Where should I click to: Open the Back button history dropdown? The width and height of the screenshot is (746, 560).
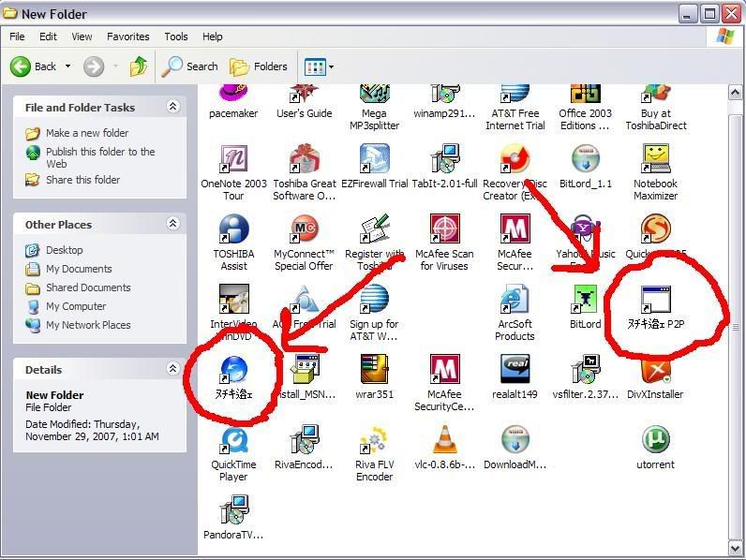click(x=68, y=66)
